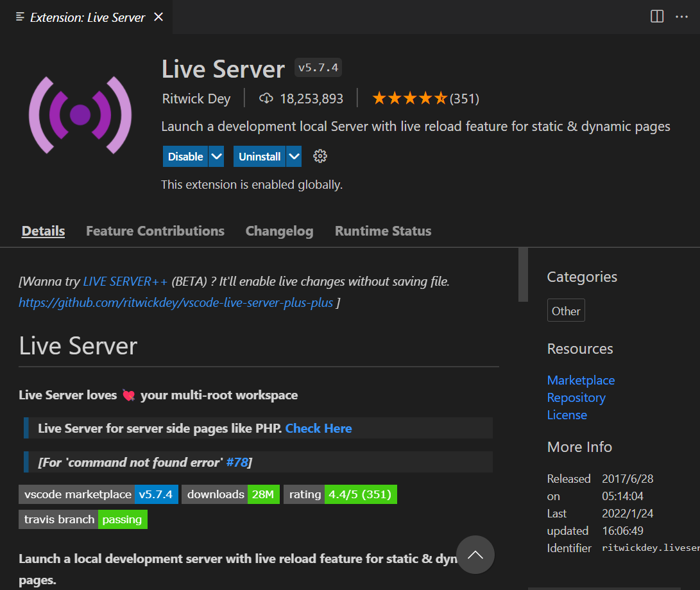The height and width of the screenshot is (590, 700).
Task: Switch to the Changelog tab
Action: tap(279, 230)
